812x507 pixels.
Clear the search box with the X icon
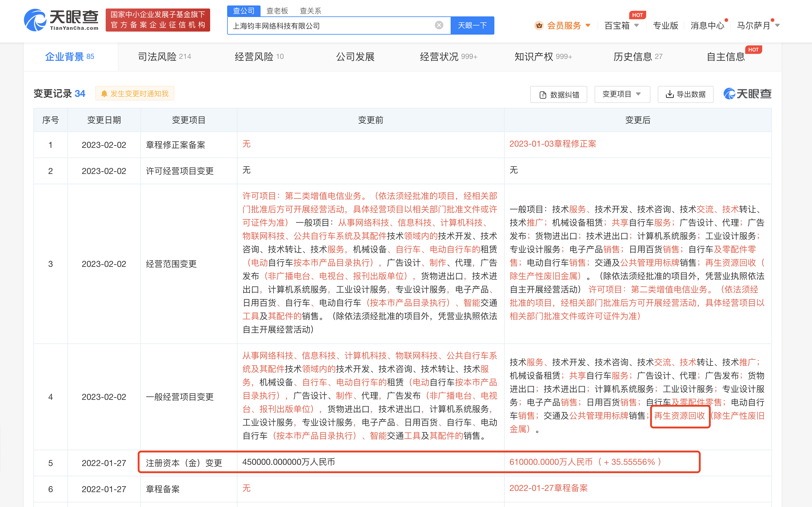[439, 25]
